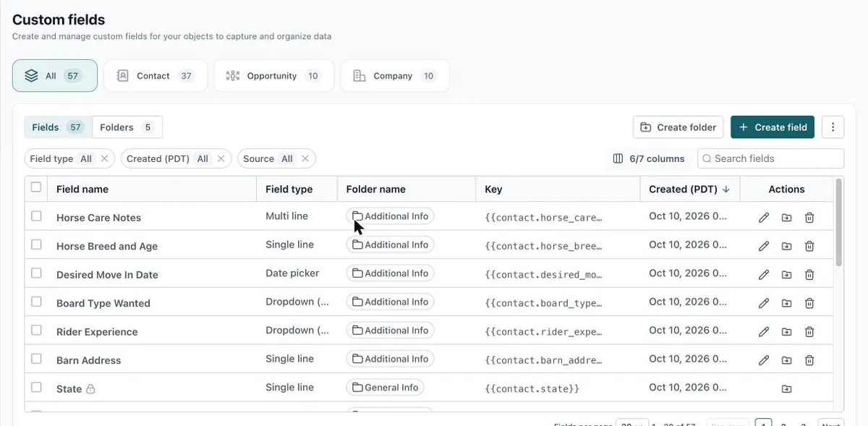Click the move-to-folder icon for State row

tap(786, 389)
